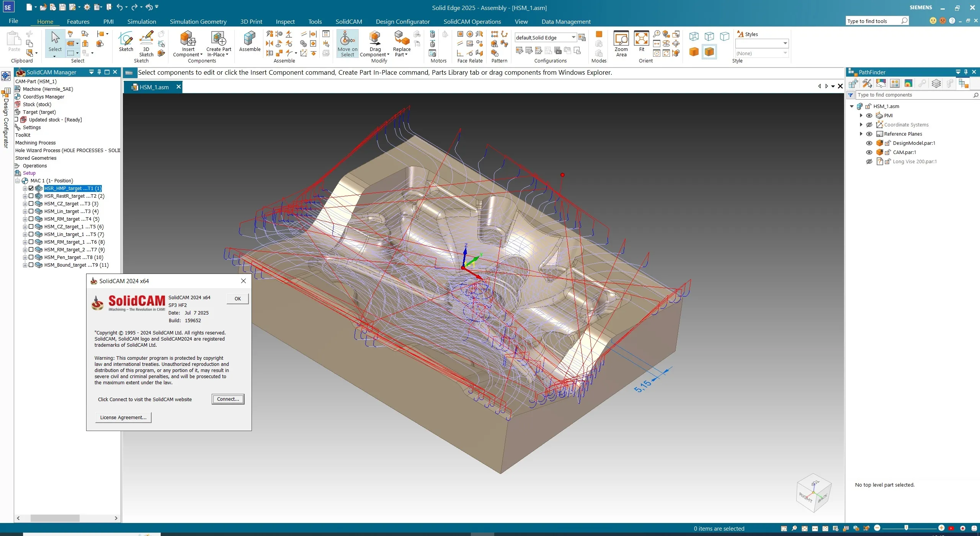Switch to the Simulation tab
Viewport: 980px width, 536px height.
142,21
